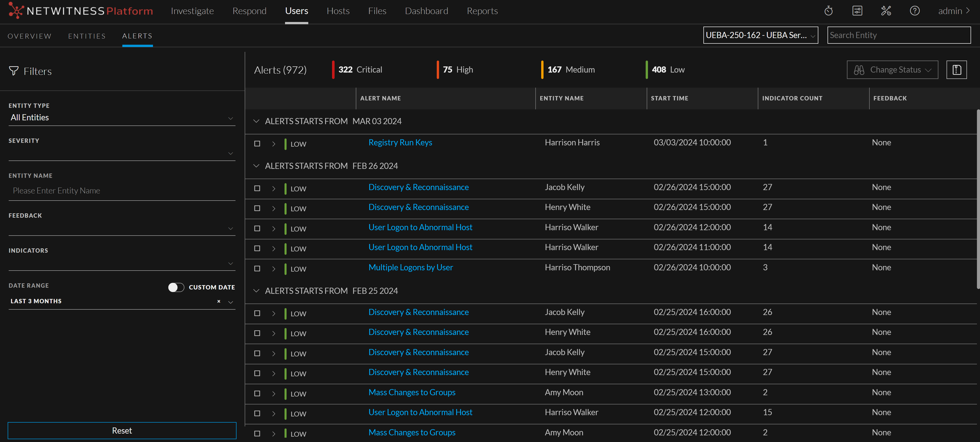Open the Mass Changes to Groups alert at 13:00
Image resolution: width=980 pixels, height=442 pixels.
412,392
